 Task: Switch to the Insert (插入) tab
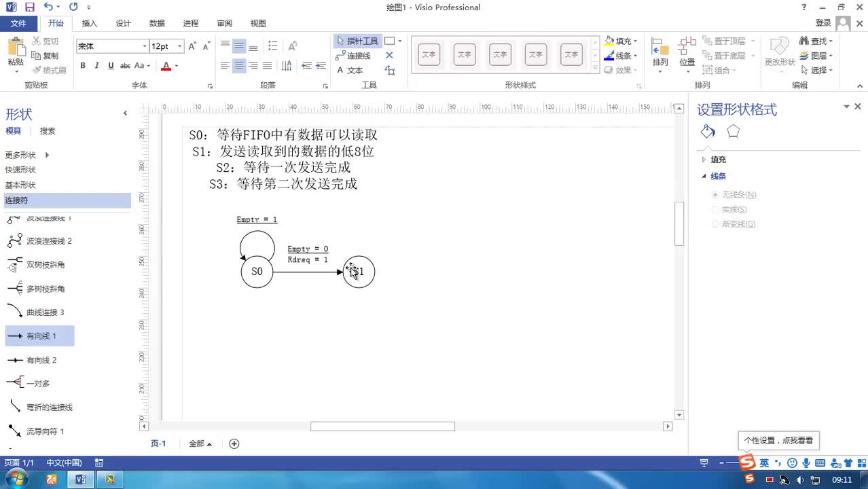[x=90, y=23]
